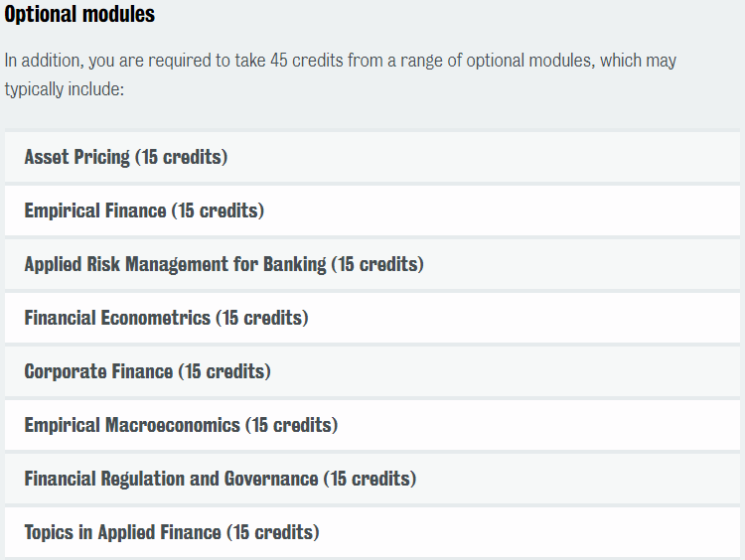
Task: Click '(15 credits)' after Applied Risk Management for Banking
Action: [377, 264]
